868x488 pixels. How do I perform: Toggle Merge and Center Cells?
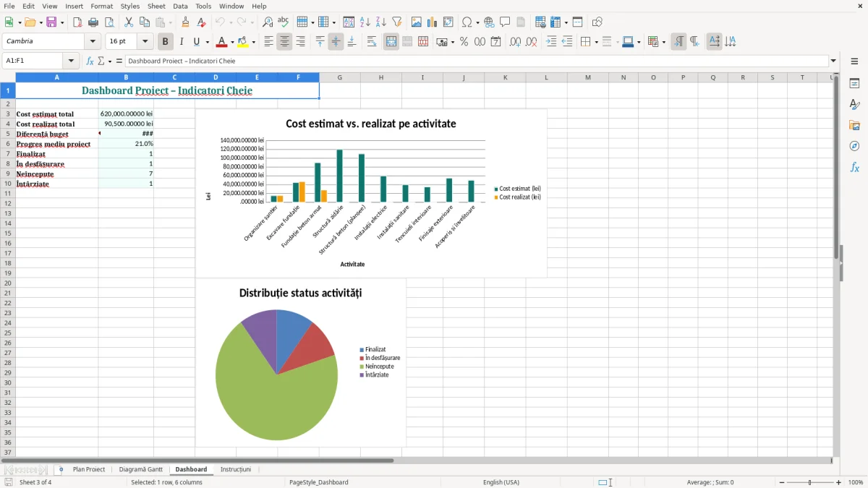pyautogui.click(x=391, y=42)
